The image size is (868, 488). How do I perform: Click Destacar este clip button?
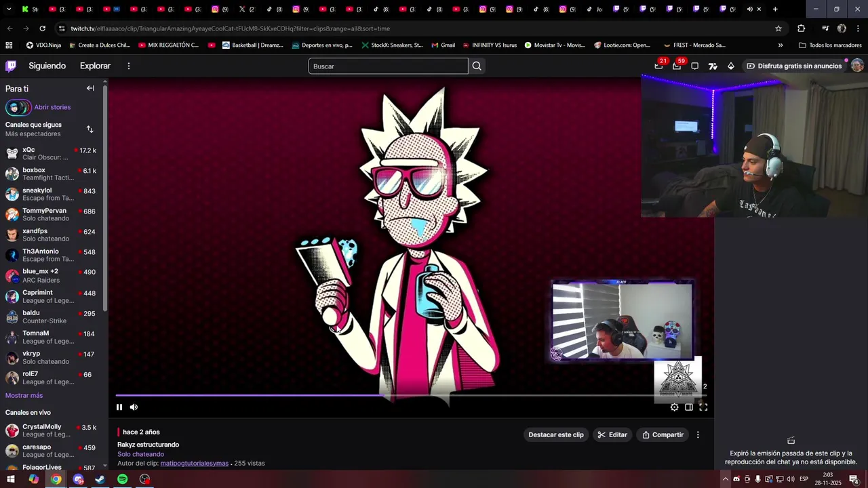coord(556,434)
